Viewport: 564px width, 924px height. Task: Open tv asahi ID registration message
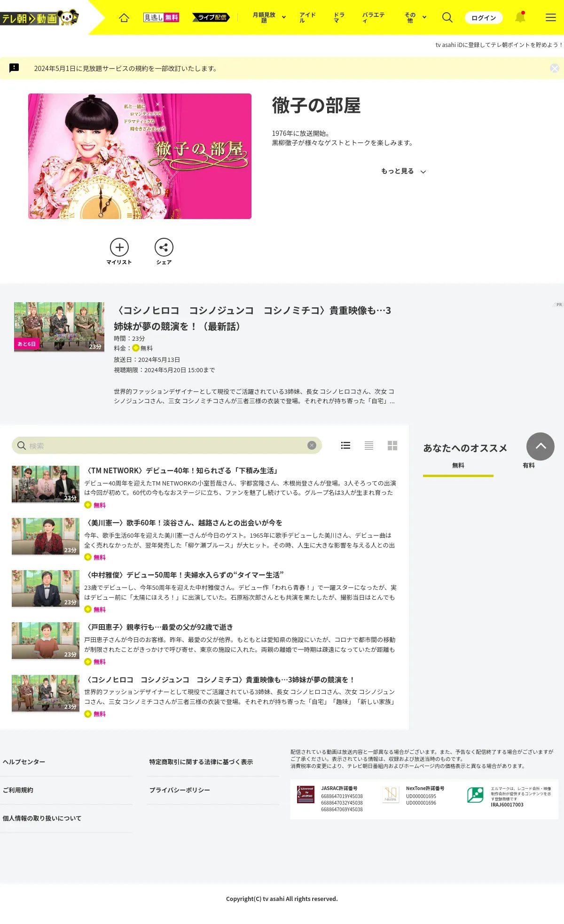499,45
